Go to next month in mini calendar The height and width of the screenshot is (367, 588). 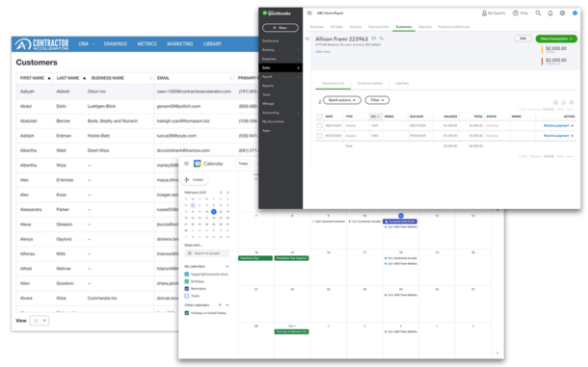click(227, 193)
